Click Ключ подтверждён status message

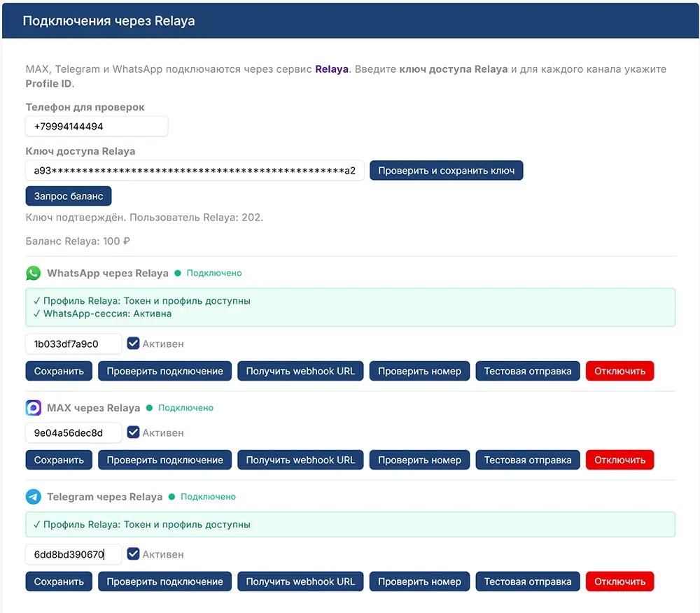(144, 218)
